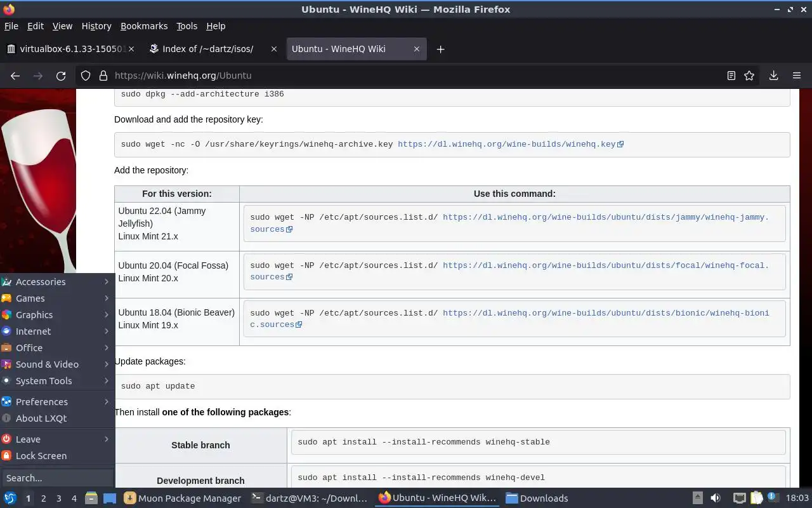This screenshot has height=508, width=812.
Task: Switch to virtual desktop 4
Action: coord(74,498)
